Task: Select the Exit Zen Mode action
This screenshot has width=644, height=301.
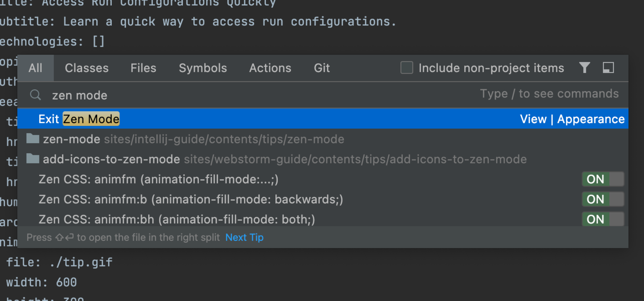Action: 323,119
